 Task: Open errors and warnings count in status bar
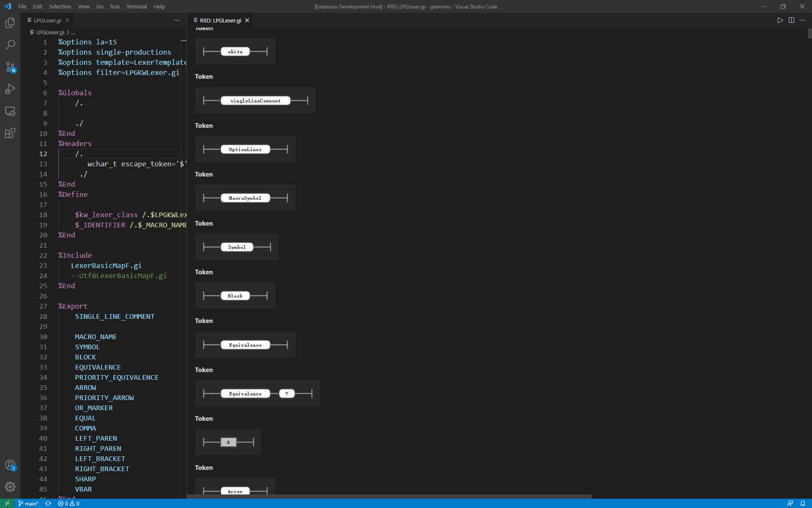[x=69, y=503]
